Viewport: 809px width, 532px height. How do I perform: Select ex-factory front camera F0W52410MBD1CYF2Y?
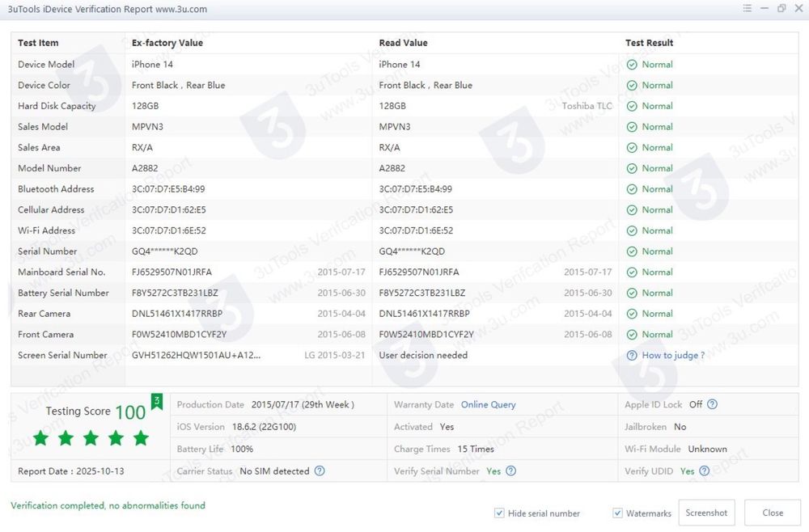click(x=179, y=335)
